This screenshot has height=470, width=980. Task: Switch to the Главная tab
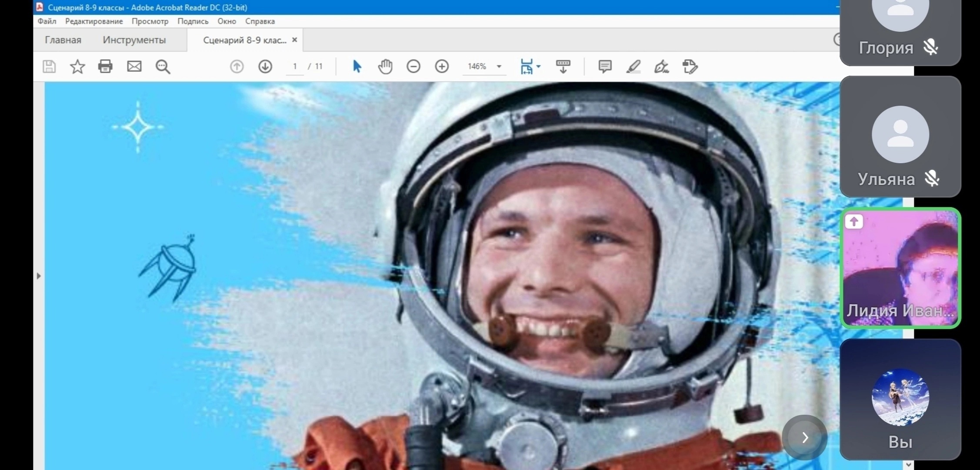tap(63, 40)
